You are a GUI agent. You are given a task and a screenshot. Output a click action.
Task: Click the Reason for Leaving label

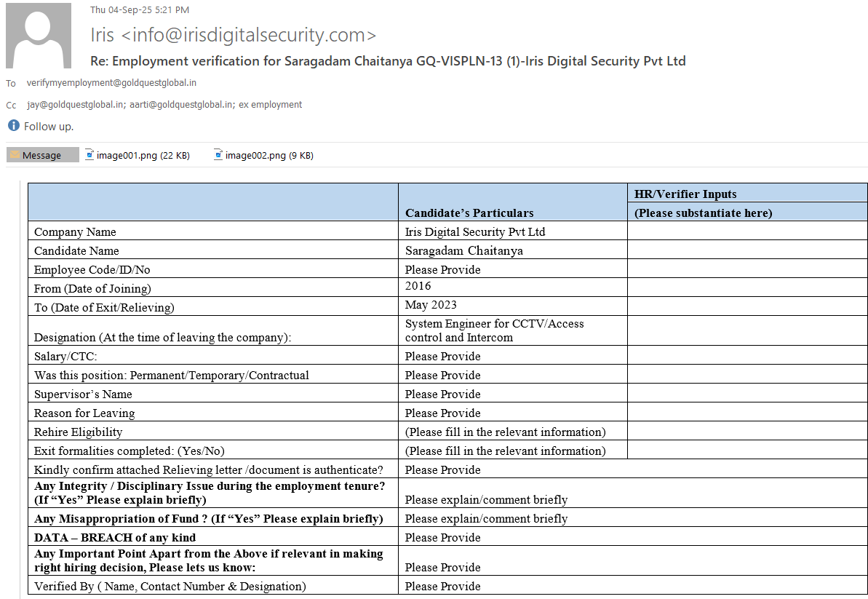coord(84,413)
